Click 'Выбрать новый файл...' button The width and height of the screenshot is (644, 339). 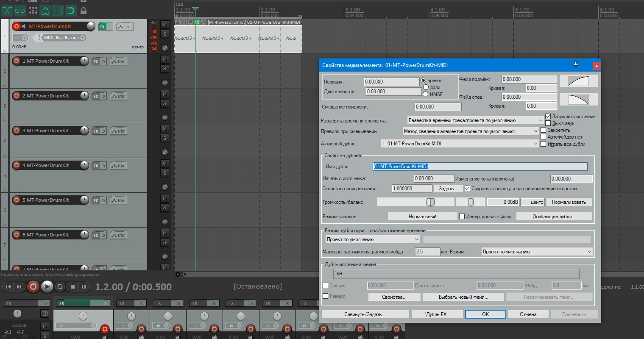(x=463, y=297)
